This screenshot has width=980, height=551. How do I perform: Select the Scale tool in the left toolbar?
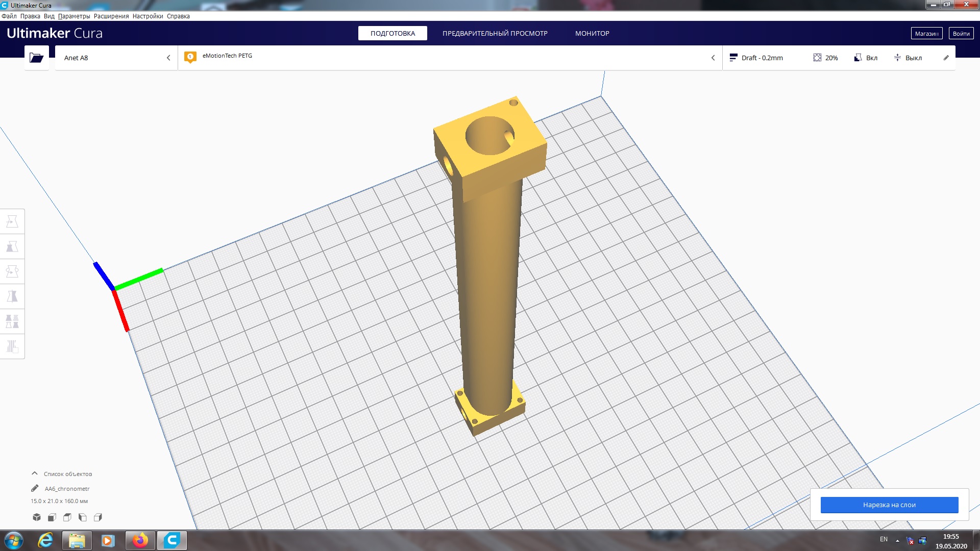(12, 246)
